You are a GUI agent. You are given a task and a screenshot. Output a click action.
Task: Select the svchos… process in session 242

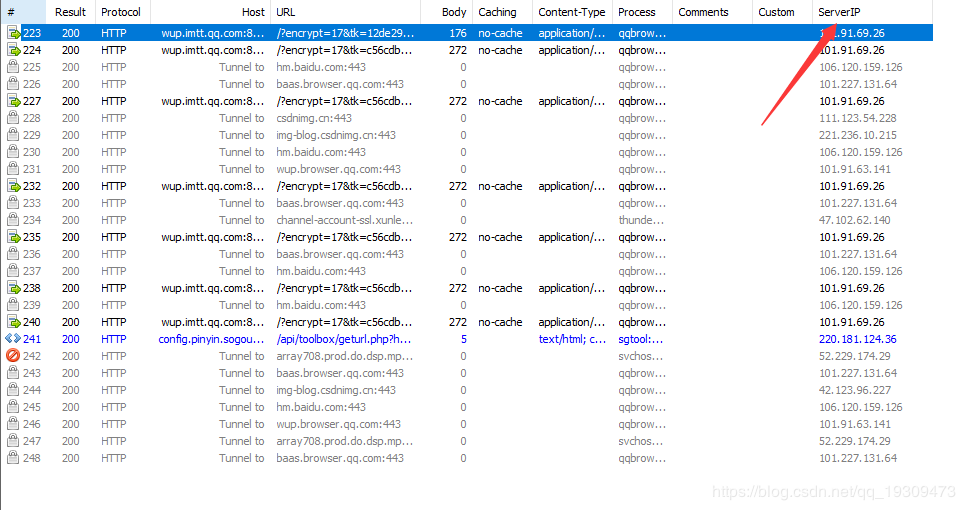[640, 356]
